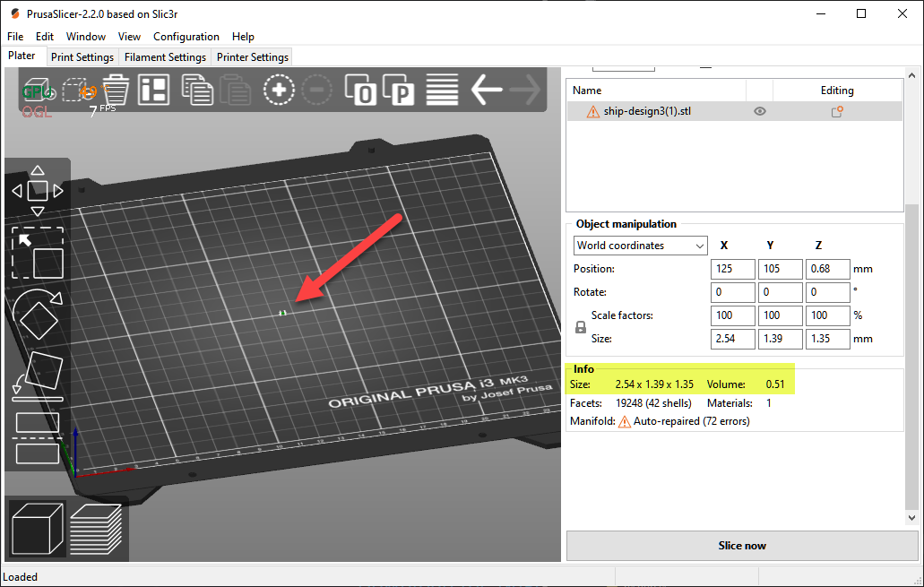This screenshot has width=924, height=587.
Task: Click the Info size value "2.54 x 1.39 x 1.35"
Action: coord(654,384)
